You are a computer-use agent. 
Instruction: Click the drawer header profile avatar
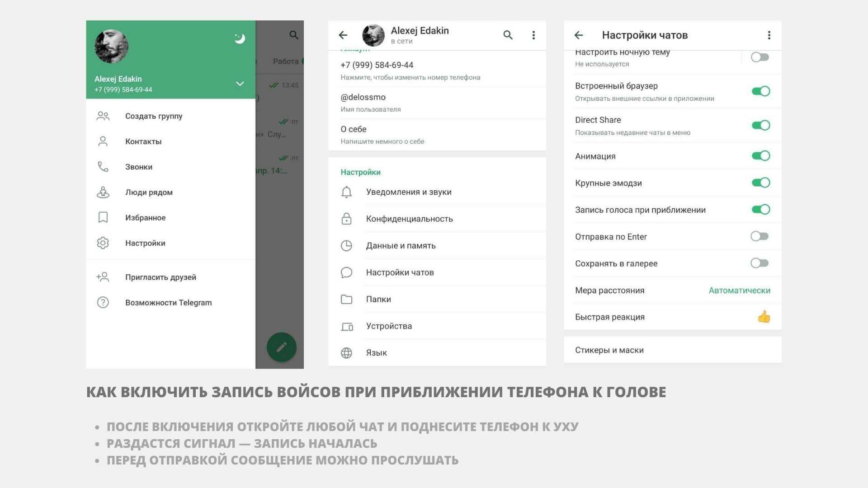click(111, 46)
